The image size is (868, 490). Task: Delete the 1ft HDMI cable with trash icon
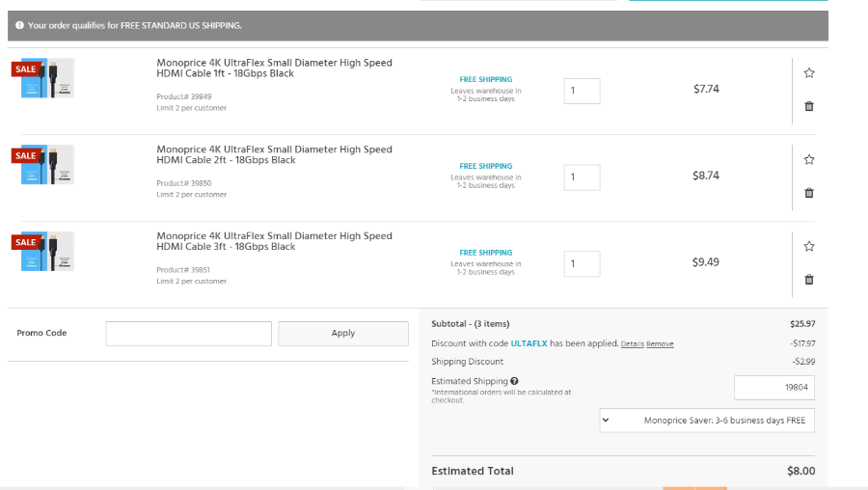809,106
